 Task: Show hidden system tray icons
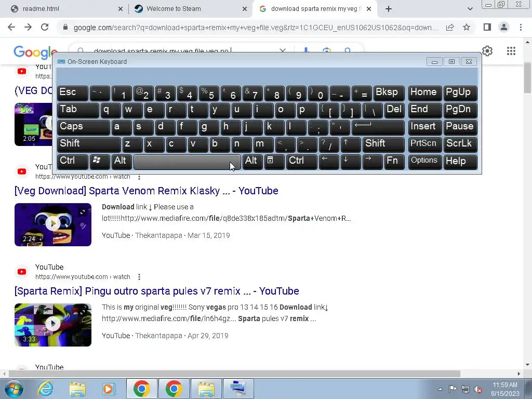coord(440,389)
